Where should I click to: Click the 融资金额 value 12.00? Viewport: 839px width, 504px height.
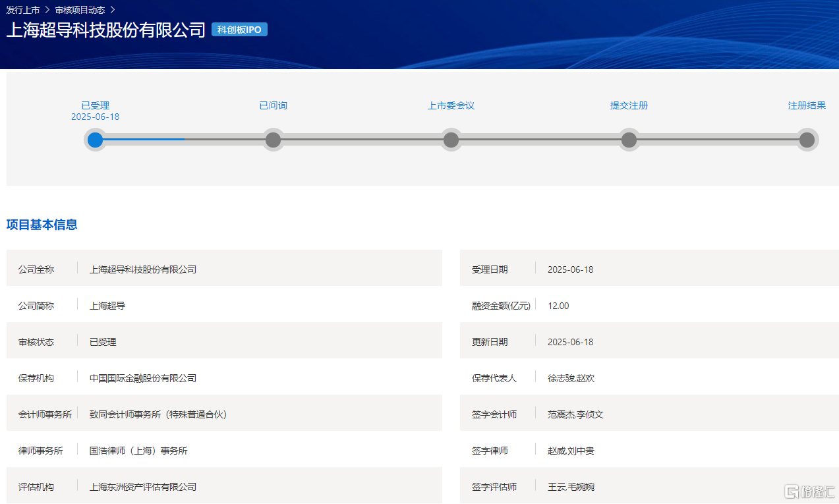click(x=558, y=306)
